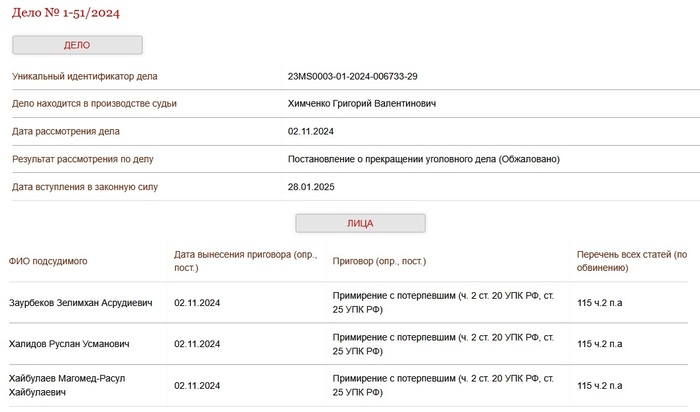Click the legal force date 28.01.2025
The width and height of the screenshot is (700, 412).
point(311,187)
